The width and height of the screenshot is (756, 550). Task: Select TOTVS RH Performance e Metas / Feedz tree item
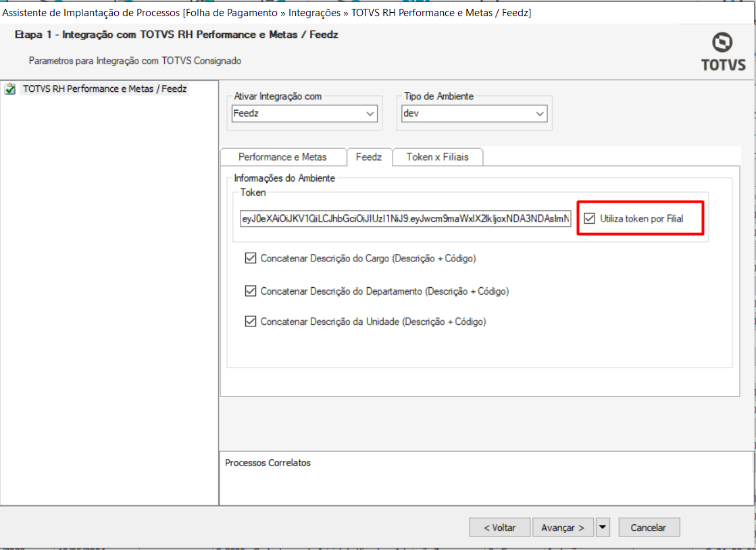click(x=105, y=89)
